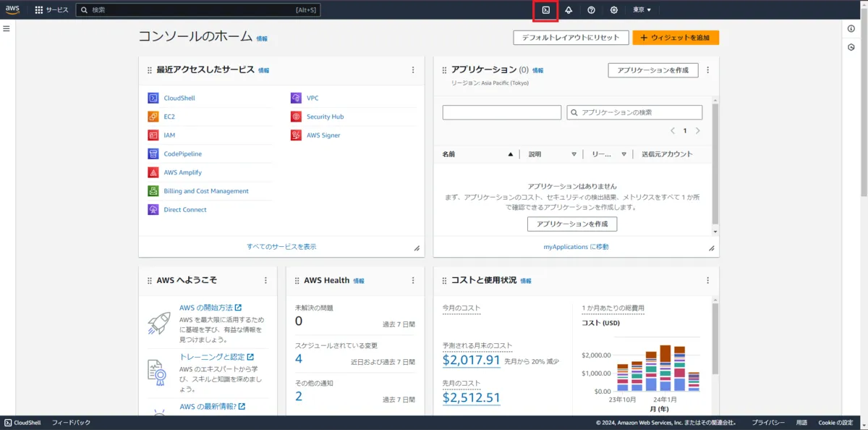Screen dimensions: 868x430
Task: Open CloudShell in the bottom bar
Action: click(x=23, y=423)
